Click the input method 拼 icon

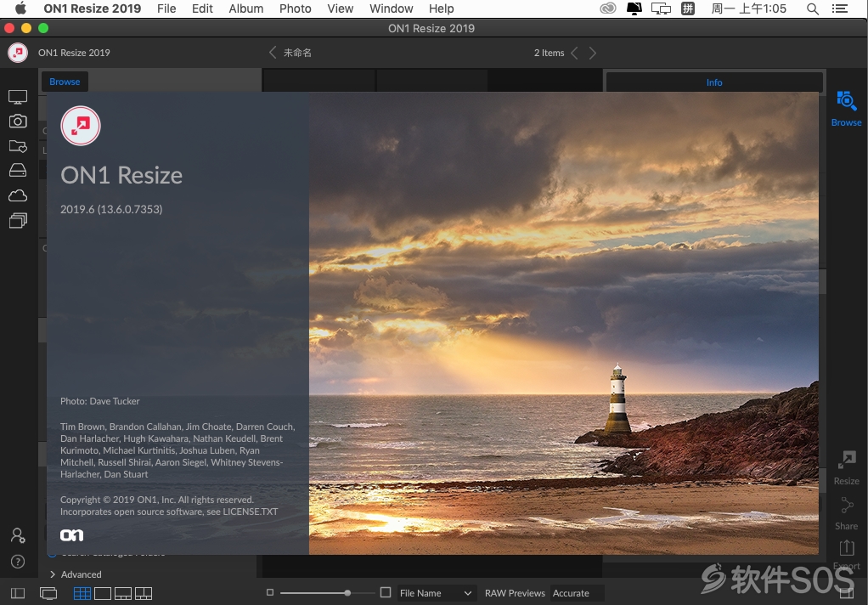pos(688,8)
